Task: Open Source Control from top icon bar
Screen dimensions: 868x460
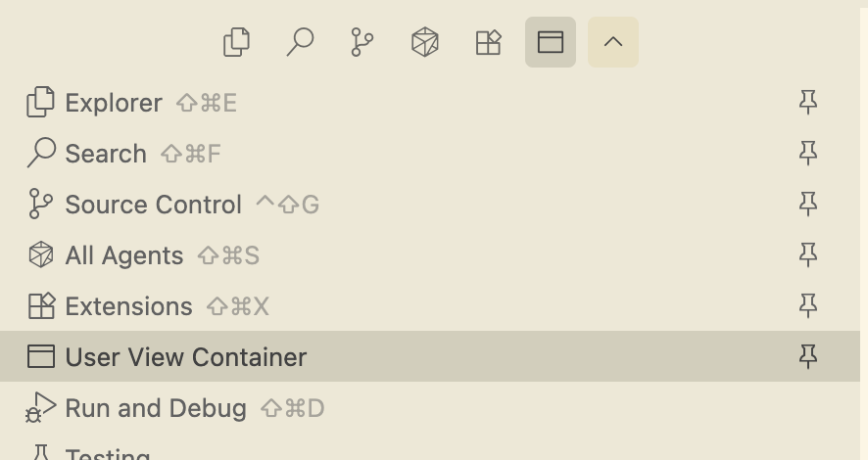Action: pyautogui.click(x=362, y=42)
